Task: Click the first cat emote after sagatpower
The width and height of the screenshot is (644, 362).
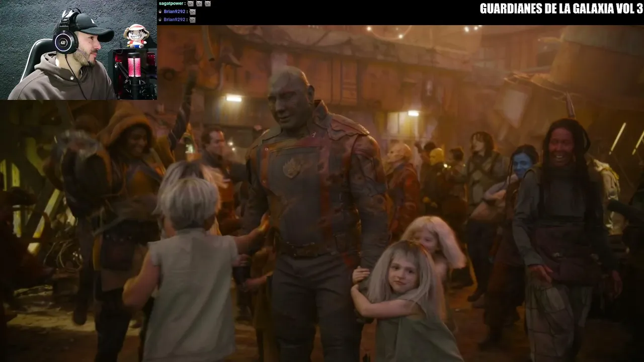Action: 191,4
